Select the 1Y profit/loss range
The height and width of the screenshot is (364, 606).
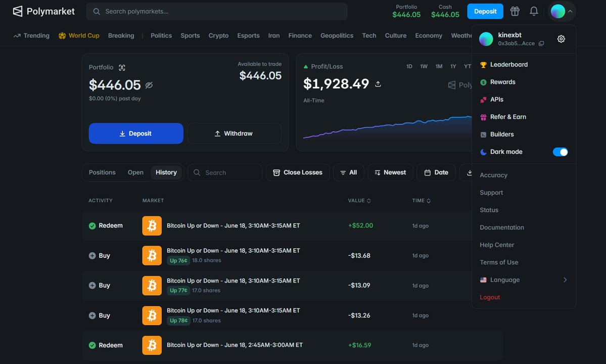[453, 66]
